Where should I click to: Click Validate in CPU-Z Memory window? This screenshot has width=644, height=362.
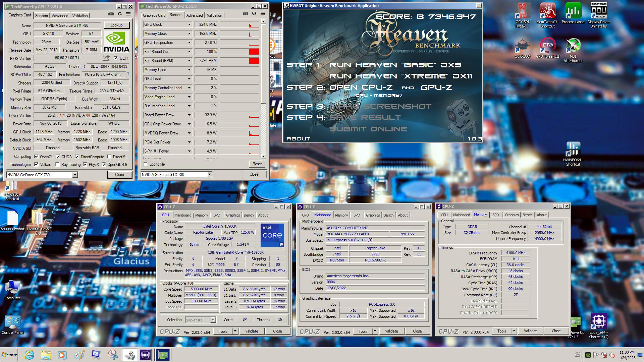530,331
